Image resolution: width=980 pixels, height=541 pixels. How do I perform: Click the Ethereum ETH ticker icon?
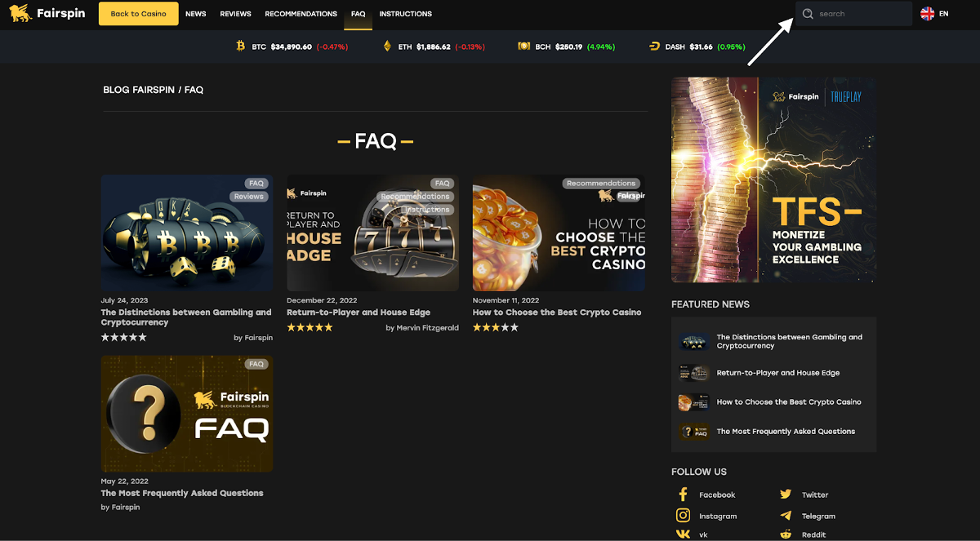point(387,47)
